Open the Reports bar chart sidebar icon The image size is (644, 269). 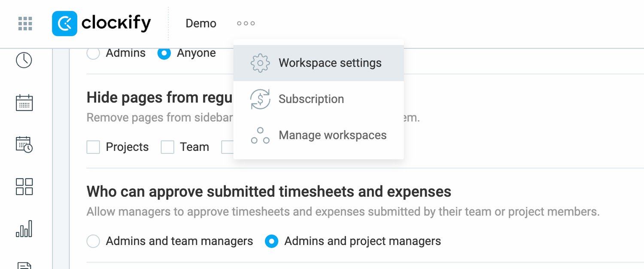pyautogui.click(x=24, y=229)
